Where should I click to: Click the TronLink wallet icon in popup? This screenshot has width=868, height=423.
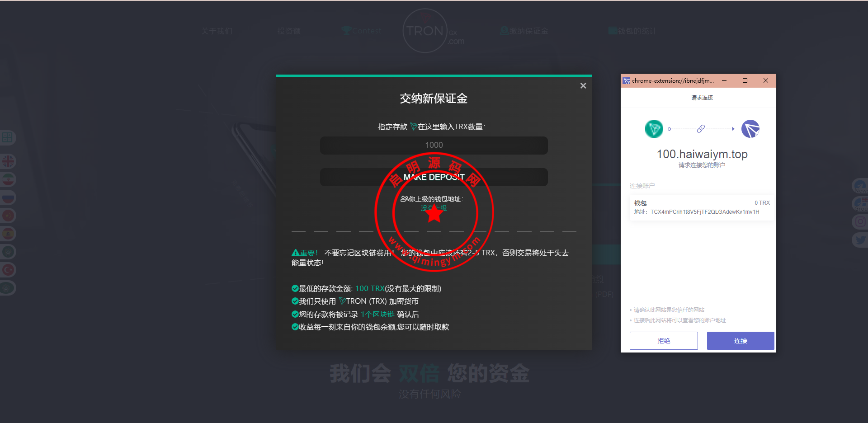750,129
